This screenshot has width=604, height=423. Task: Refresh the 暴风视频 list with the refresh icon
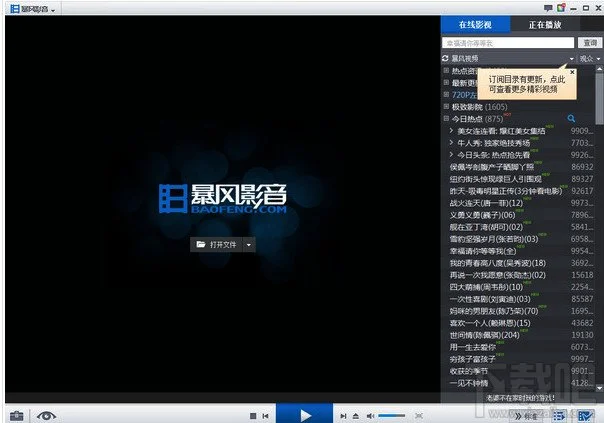coord(445,58)
